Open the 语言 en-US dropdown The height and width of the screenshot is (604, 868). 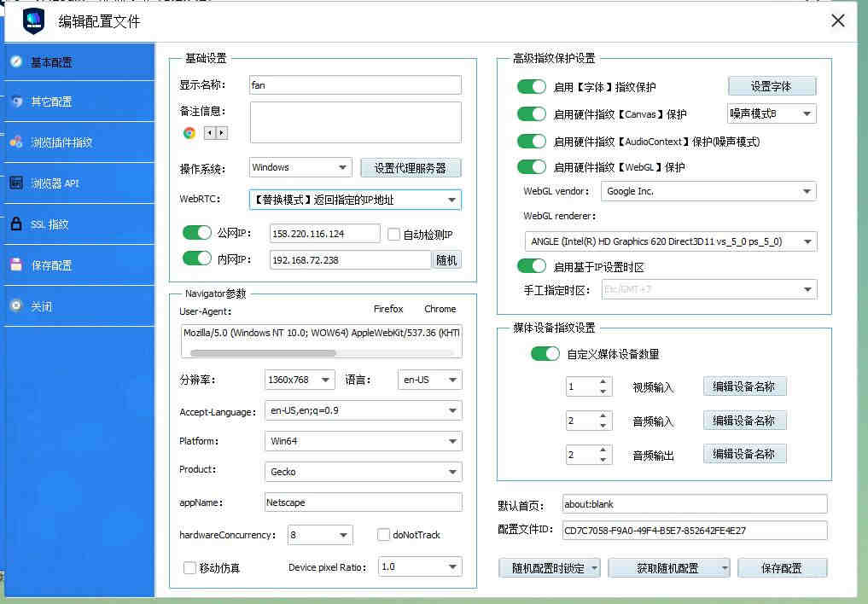[429, 380]
